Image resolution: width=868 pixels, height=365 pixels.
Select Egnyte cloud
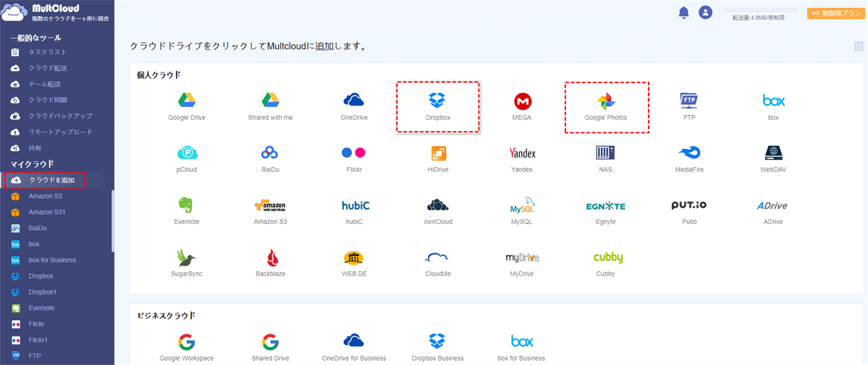(x=606, y=211)
